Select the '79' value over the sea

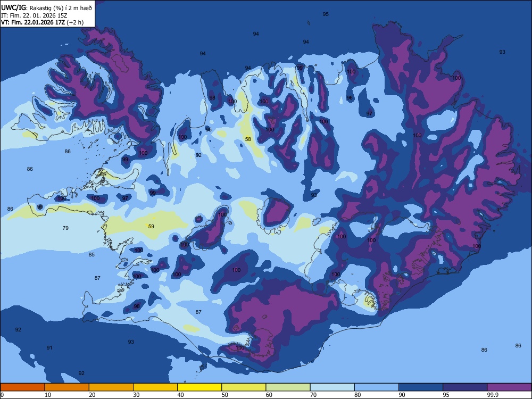click(x=65, y=228)
